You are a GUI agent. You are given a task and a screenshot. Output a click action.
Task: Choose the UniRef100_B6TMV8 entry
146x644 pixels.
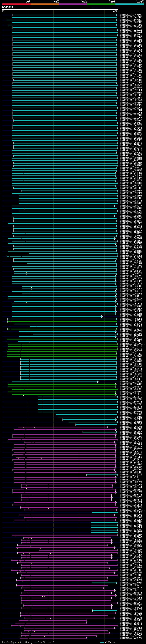131,352
